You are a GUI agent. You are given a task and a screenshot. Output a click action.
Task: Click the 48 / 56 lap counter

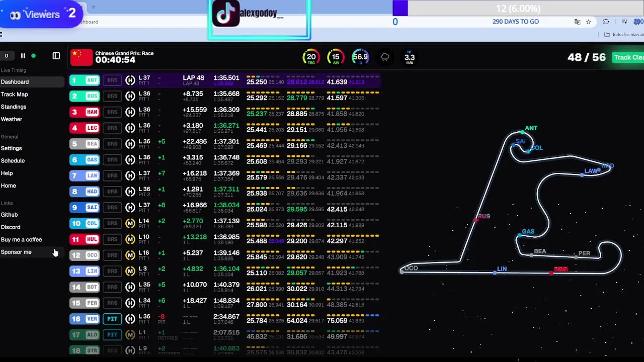point(587,57)
